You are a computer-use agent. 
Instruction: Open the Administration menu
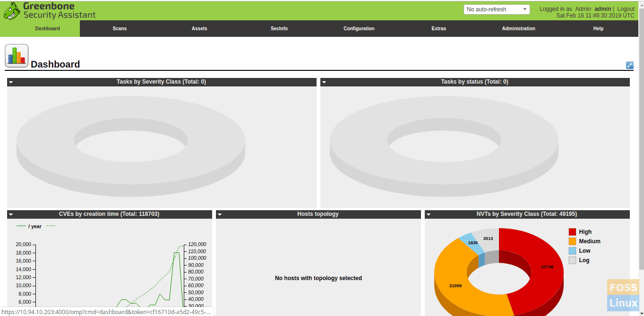click(519, 28)
